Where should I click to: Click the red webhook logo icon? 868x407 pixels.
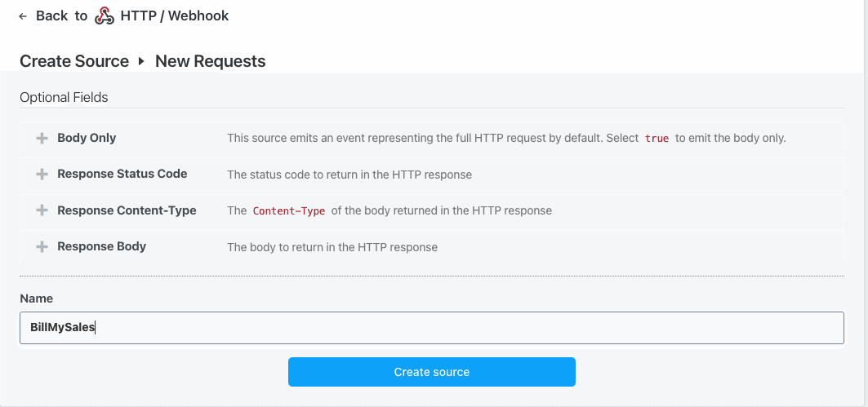point(105,16)
